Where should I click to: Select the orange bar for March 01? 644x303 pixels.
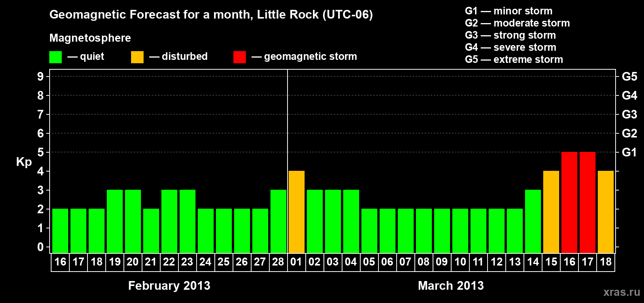coord(297,212)
